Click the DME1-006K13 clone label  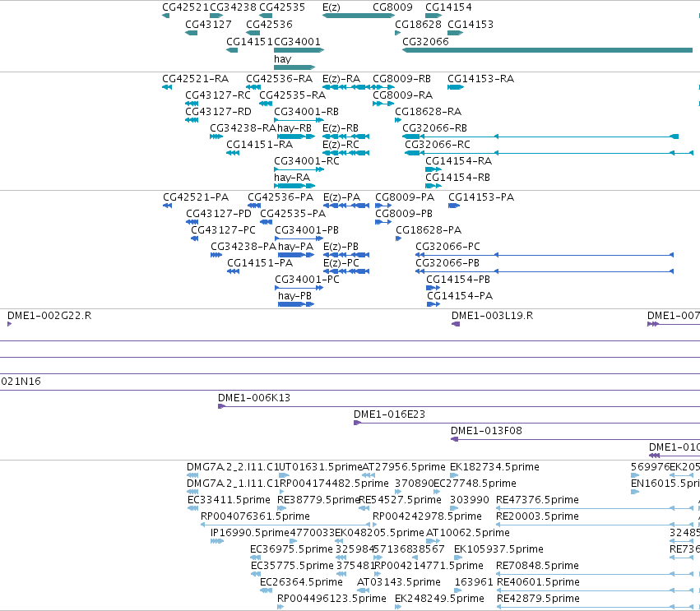254,398
